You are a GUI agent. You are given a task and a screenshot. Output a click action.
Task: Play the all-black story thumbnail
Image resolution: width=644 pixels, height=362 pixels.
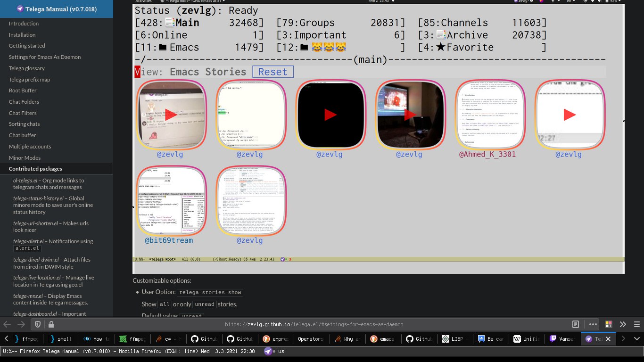point(330,115)
